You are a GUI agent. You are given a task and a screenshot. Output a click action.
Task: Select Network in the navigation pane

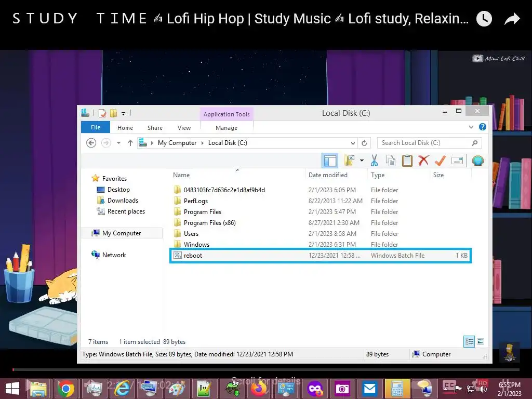tap(114, 255)
